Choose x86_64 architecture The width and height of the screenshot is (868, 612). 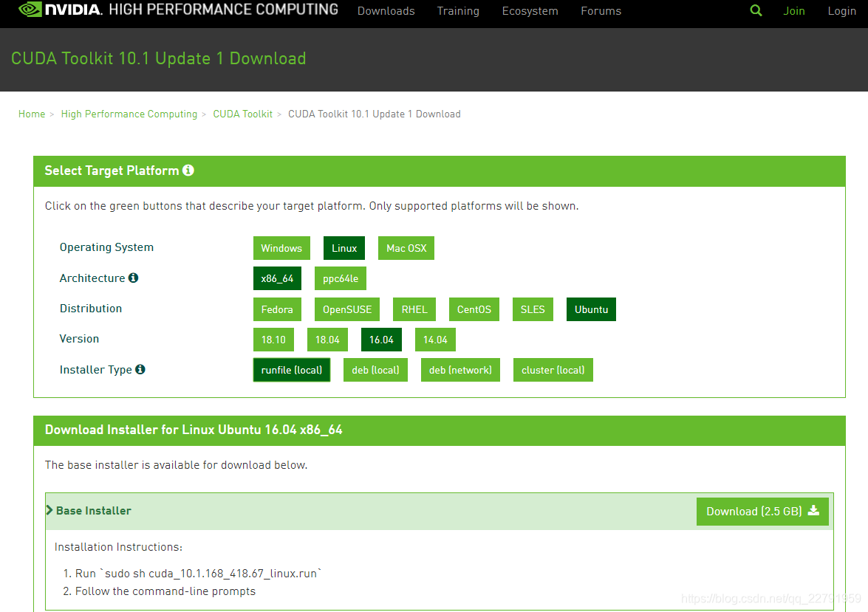pos(277,278)
